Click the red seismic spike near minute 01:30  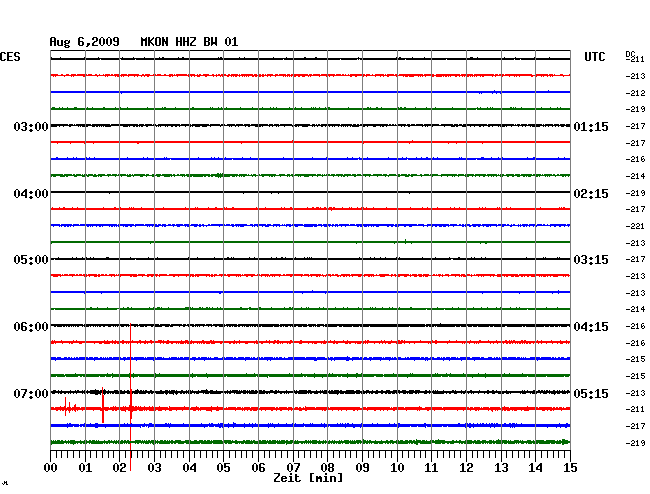103,405
